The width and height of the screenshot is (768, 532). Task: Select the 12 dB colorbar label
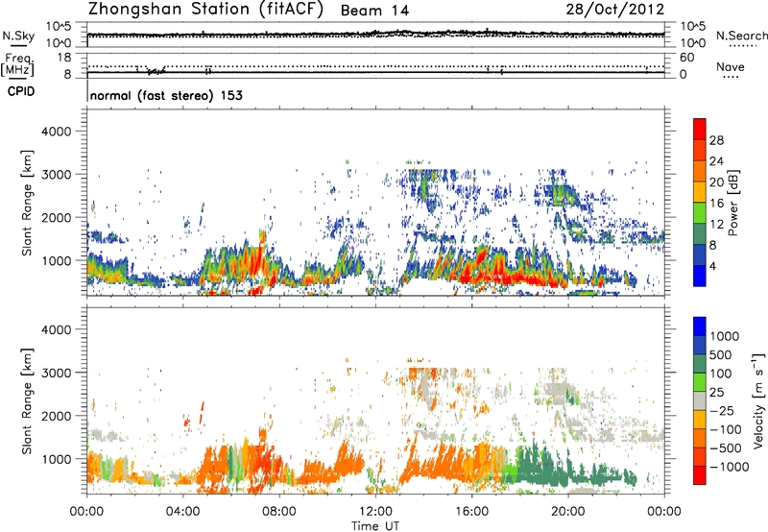pyautogui.click(x=716, y=225)
